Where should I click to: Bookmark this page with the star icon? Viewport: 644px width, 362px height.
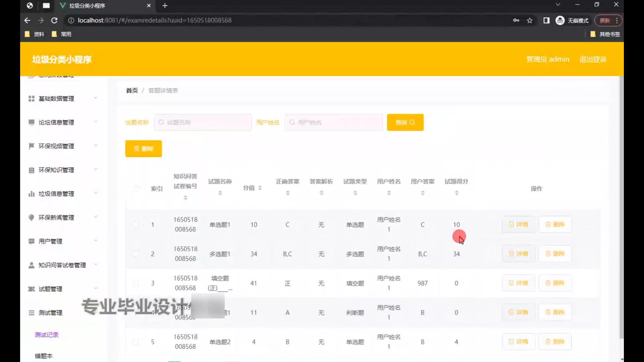click(530, 20)
